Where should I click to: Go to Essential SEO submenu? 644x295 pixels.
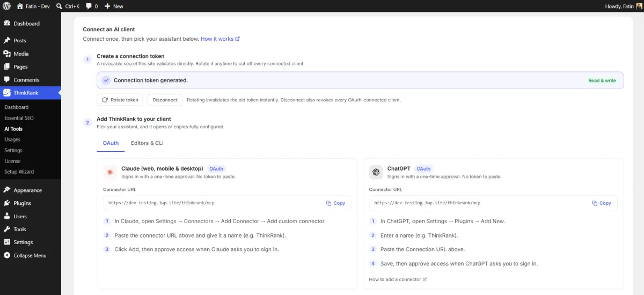click(19, 118)
